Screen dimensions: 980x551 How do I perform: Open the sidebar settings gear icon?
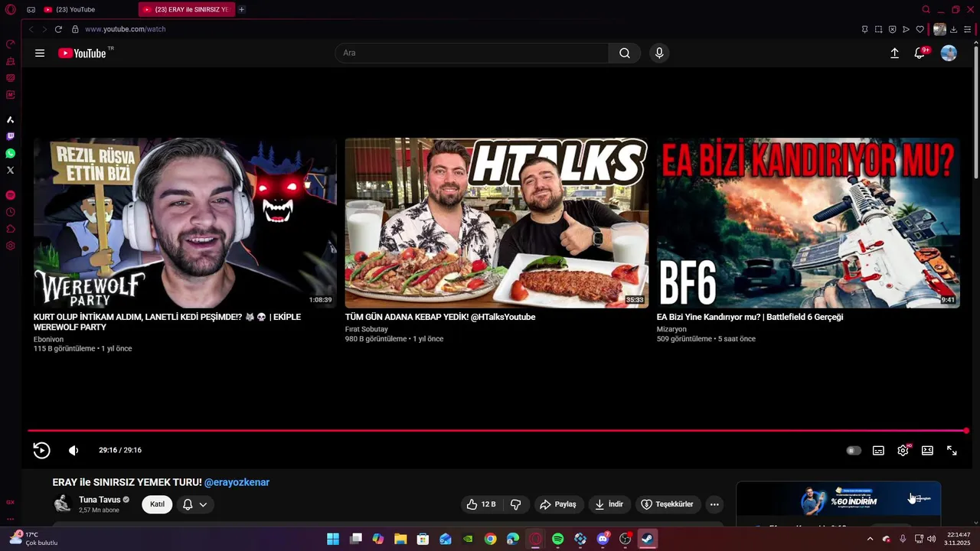pos(10,246)
